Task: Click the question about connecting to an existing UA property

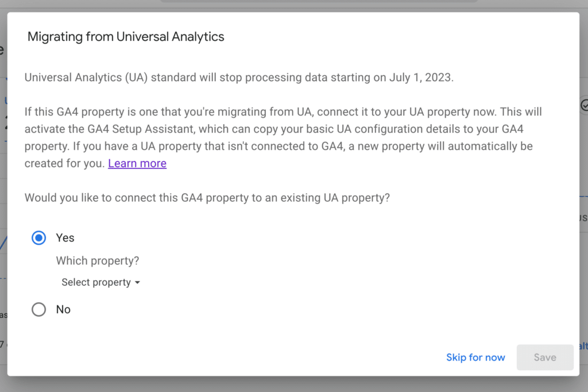Action: pyautogui.click(x=207, y=197)
